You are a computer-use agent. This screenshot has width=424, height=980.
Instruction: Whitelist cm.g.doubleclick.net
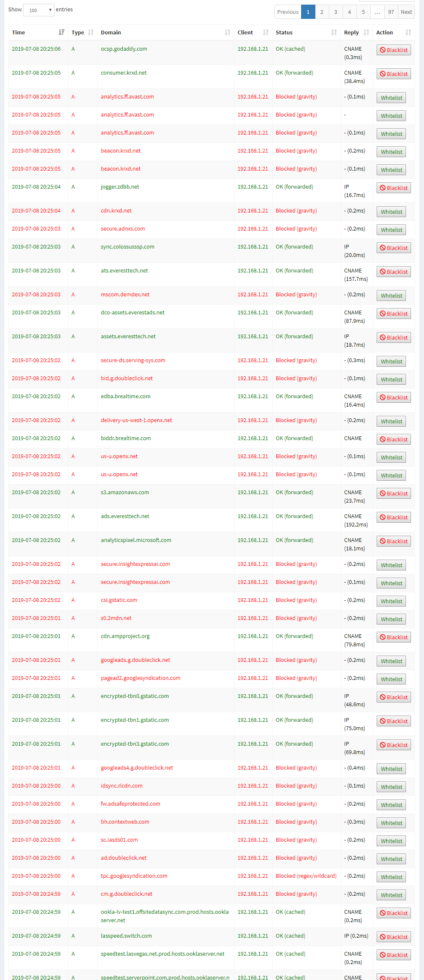click(391, 895)
